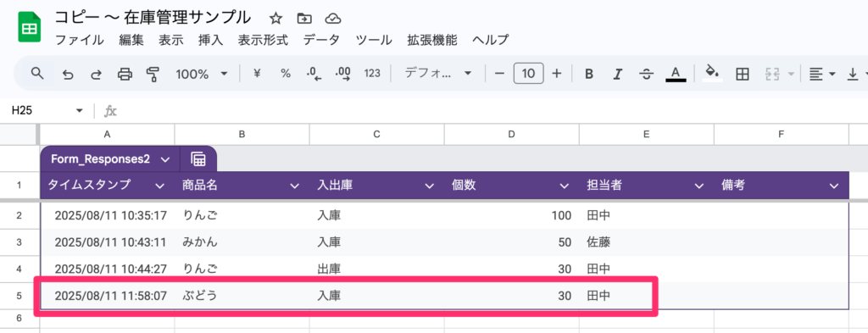Click the document title コピー 〜 在庫管理サンプル

point(153,18)
